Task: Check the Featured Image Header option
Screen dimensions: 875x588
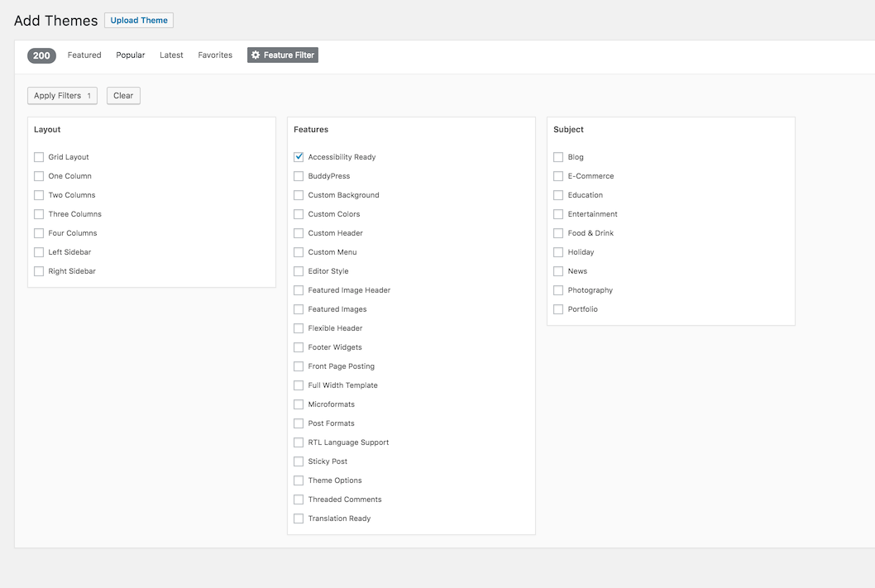Action: 299,289
